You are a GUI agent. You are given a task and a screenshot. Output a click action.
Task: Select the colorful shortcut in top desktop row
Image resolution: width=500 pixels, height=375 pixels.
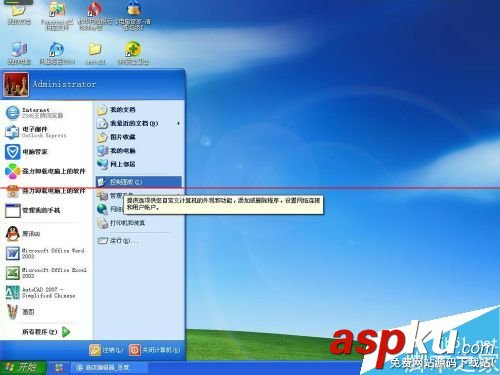point(57,15)
